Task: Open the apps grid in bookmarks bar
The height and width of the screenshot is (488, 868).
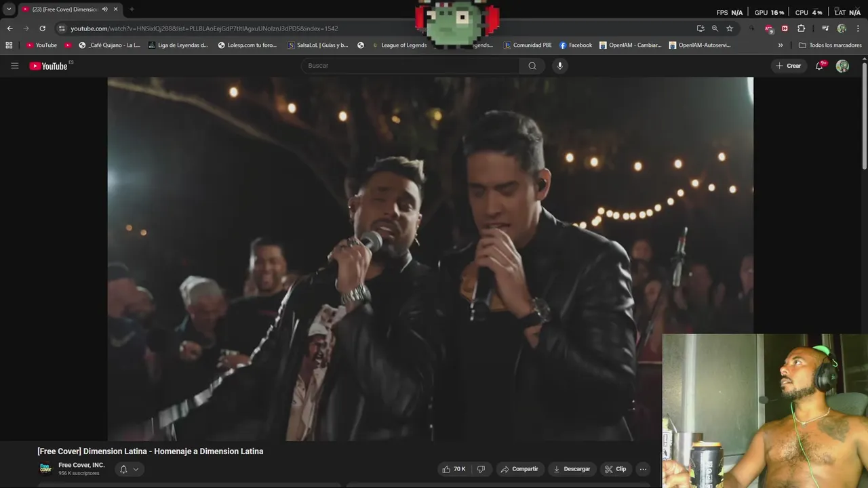Action: pyautogui.click(x=9, y=45)
